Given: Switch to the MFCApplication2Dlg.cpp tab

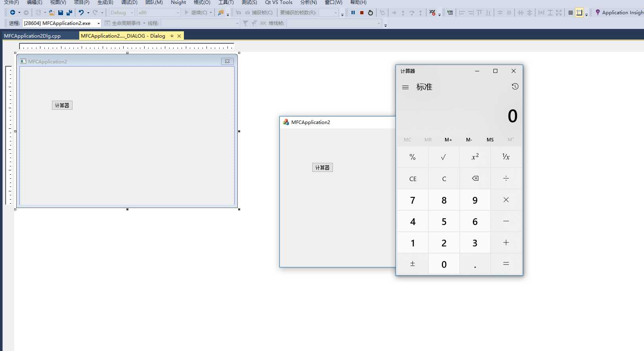Looking at the screenshot, I should point(32,36).
